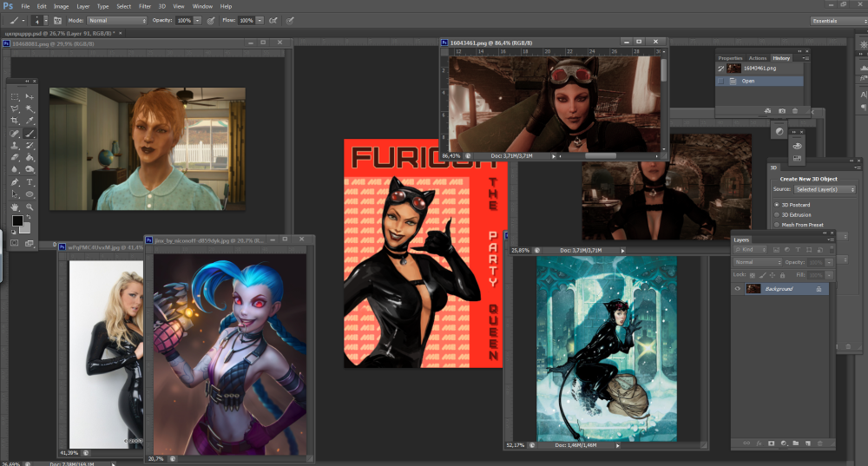Toggle pressure for opacity in options bar

211,21
